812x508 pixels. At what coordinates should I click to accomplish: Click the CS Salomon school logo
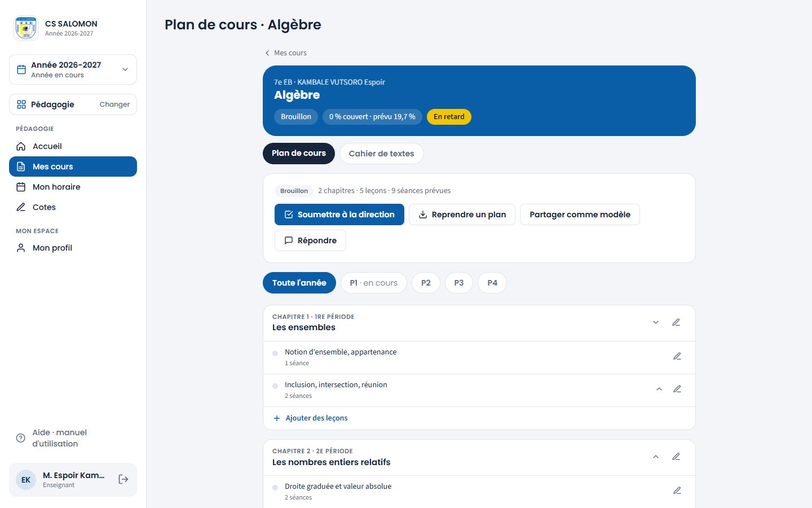(x=26, y=28)
